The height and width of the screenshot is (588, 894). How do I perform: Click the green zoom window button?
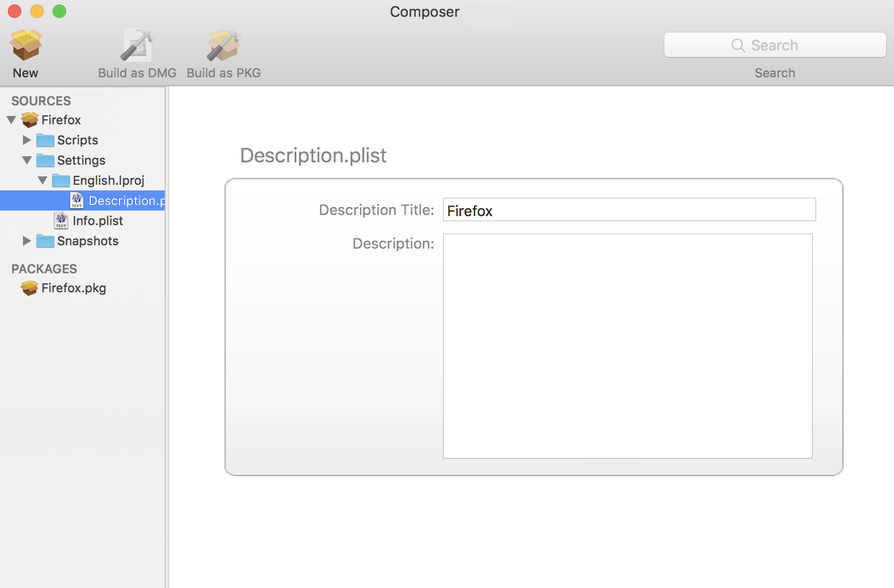[x=59, y=11]
